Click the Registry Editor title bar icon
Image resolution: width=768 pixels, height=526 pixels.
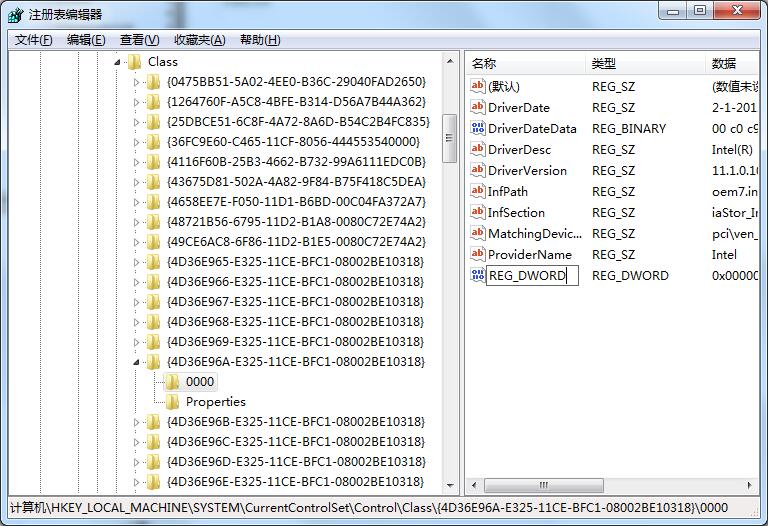pos(17,14)
